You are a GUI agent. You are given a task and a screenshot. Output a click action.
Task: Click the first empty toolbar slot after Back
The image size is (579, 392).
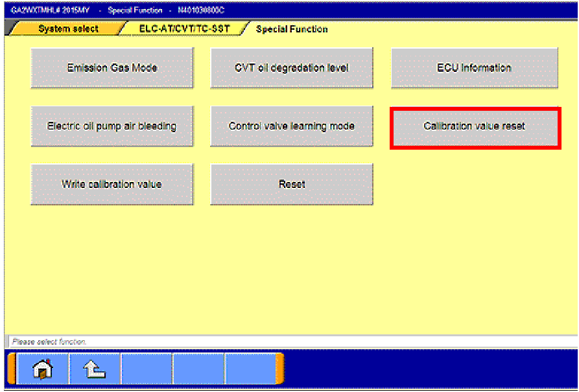[147, 369]
